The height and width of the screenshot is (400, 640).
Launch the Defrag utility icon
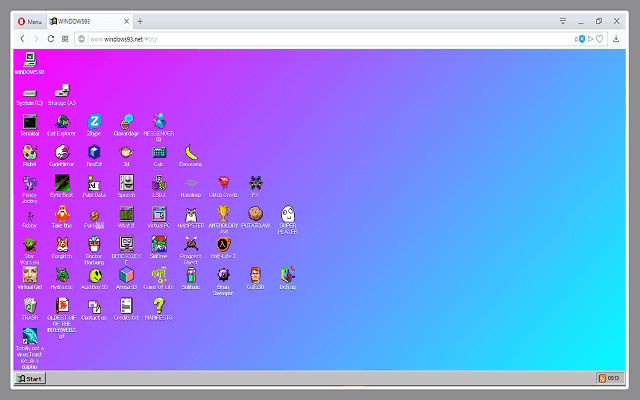(288, 274)
